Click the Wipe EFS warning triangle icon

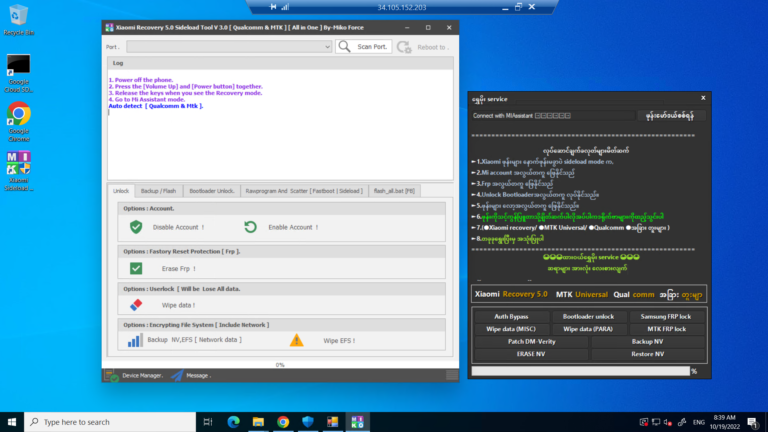click(296, 340)
